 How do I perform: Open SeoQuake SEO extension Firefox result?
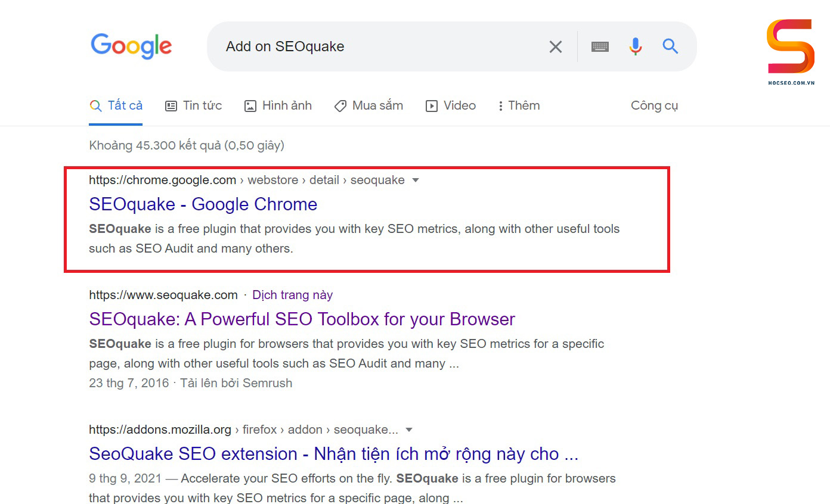[333, 454]
